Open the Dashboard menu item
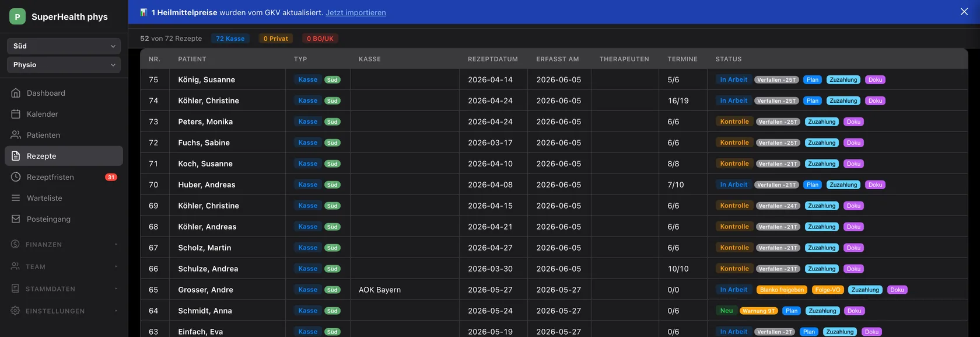Image resolution: width=980 pixels, height=337 pixels. (64, 93)
